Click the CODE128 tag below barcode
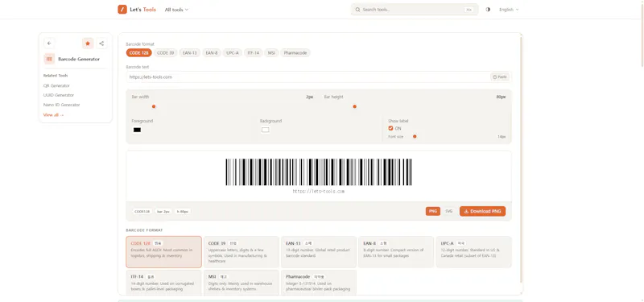This screenshot has width=644, height=302. coord(142,211)
